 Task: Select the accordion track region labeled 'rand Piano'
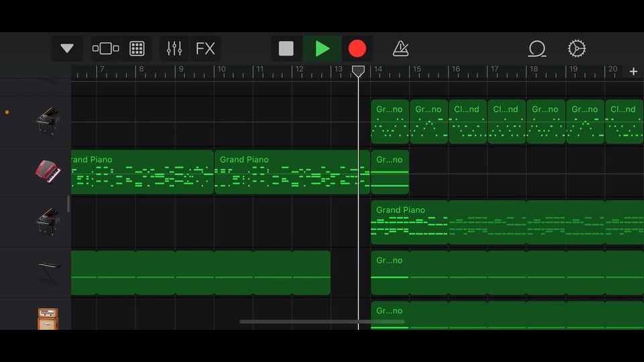tap(142, 172)
